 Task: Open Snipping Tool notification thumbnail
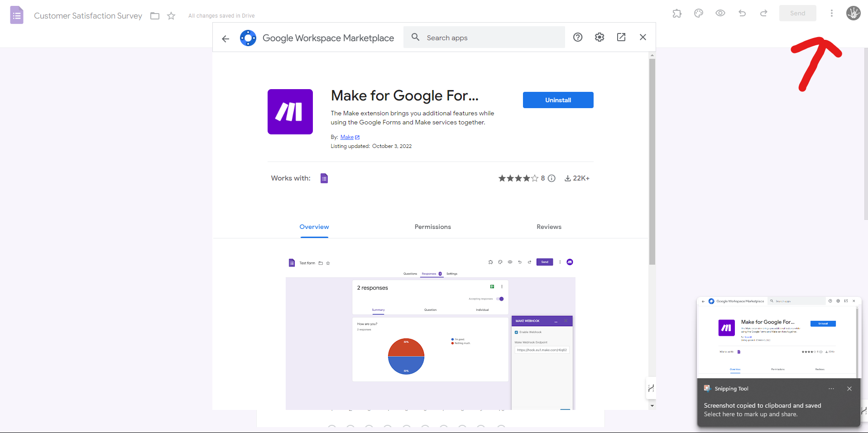(x=779, y=338)
